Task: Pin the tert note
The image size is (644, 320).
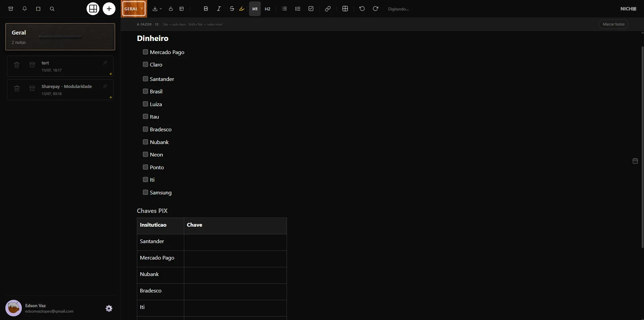Action: coord(105,63)
